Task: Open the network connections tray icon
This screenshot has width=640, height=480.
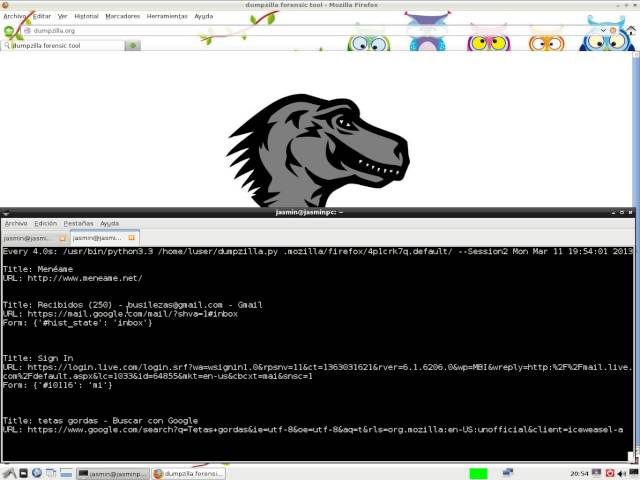Action: [507, 473]
